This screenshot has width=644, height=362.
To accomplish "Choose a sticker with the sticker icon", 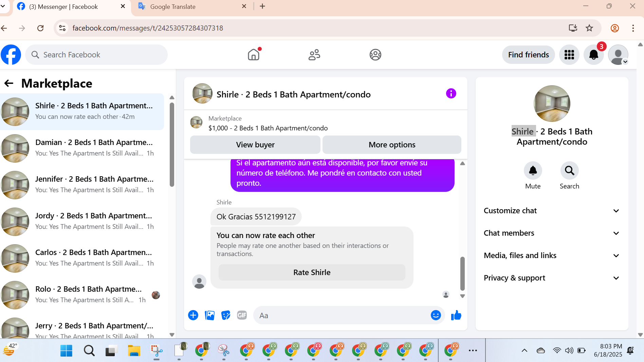I will [226, 315].
